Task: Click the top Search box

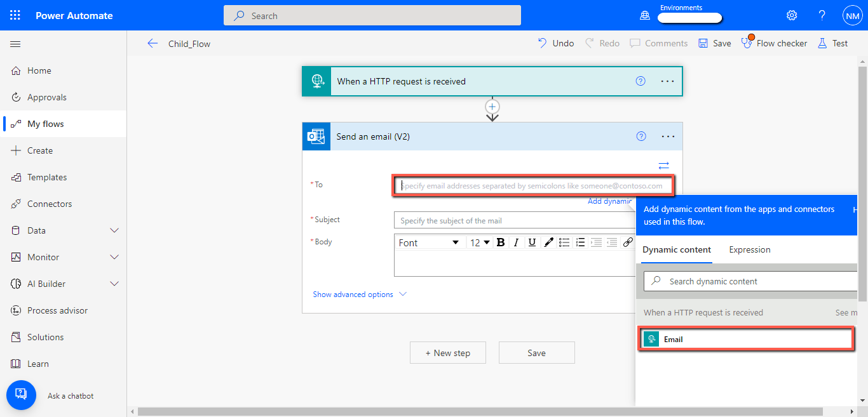Action: pos(372,15)
